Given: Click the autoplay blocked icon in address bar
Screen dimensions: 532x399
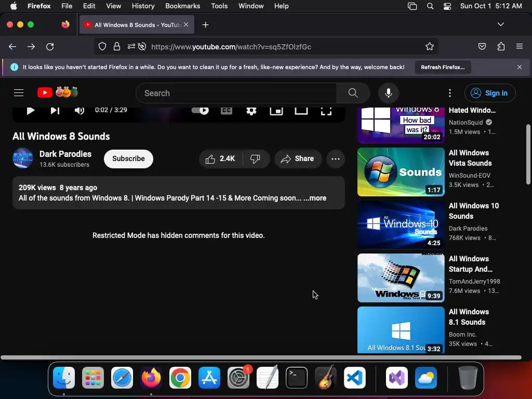Looking at the screenshot, I should coord(142,46).
